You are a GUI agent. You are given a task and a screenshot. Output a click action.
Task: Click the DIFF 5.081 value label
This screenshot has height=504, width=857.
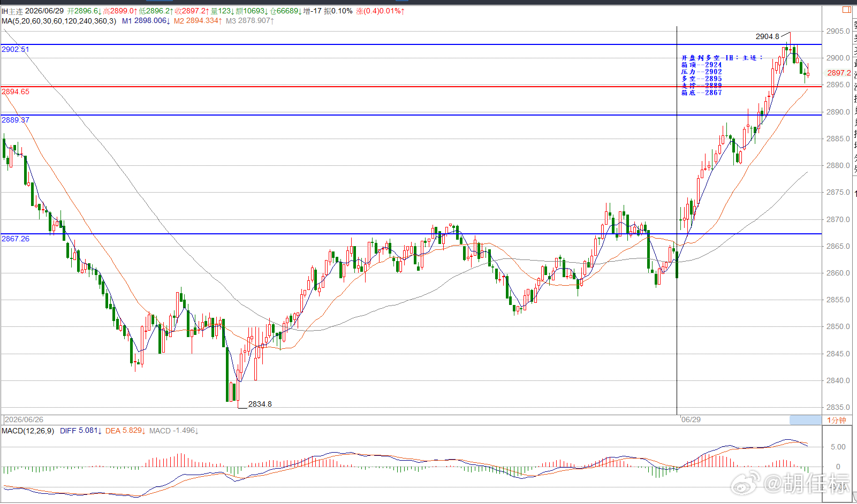click(80, 431)
